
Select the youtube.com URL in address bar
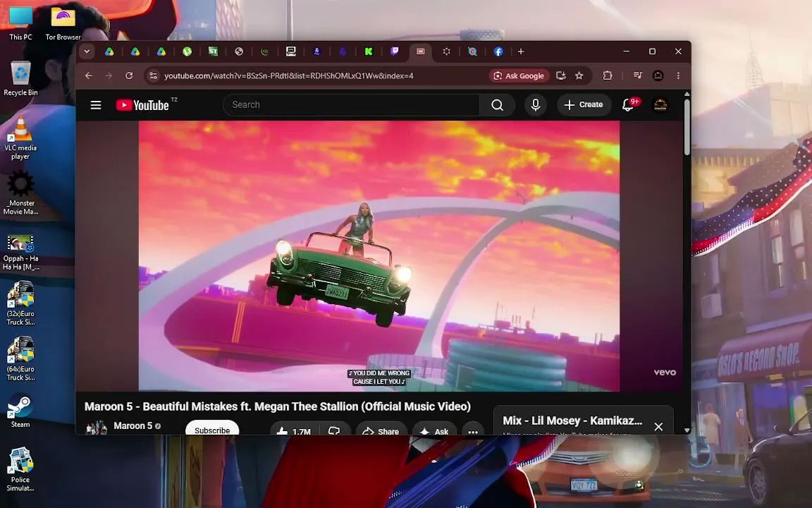tap(288, 75)
